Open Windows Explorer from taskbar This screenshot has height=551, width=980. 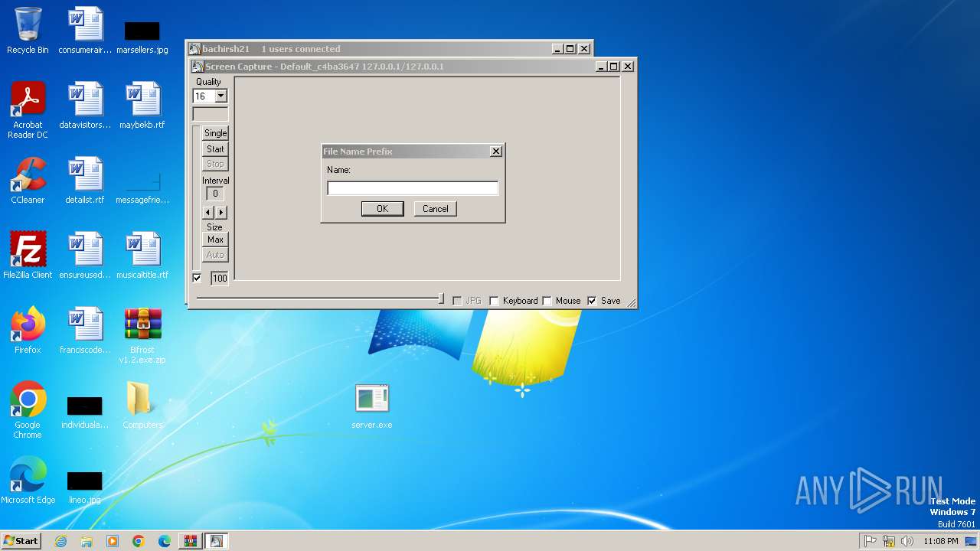pyautogui.click(x=87, y=541)
